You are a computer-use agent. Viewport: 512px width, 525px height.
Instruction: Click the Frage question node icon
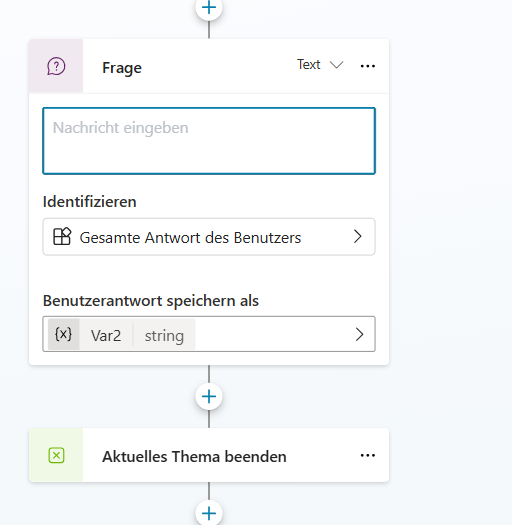[56, 66]
